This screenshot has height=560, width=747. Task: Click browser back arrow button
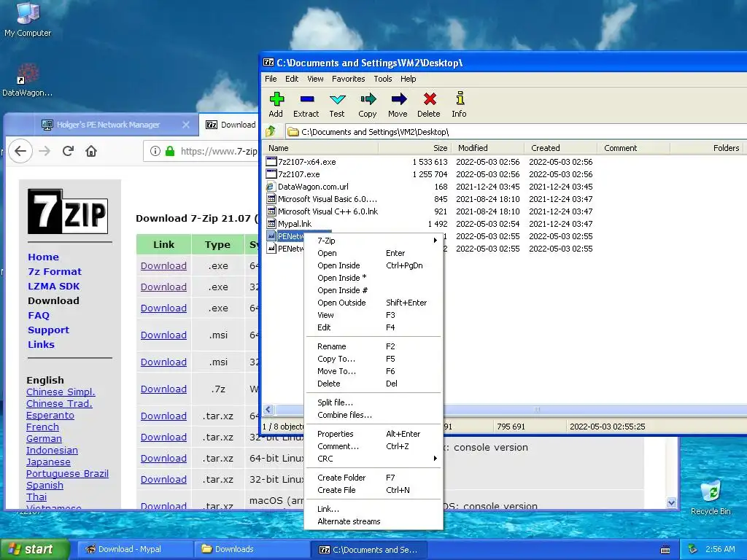(20, 152)
